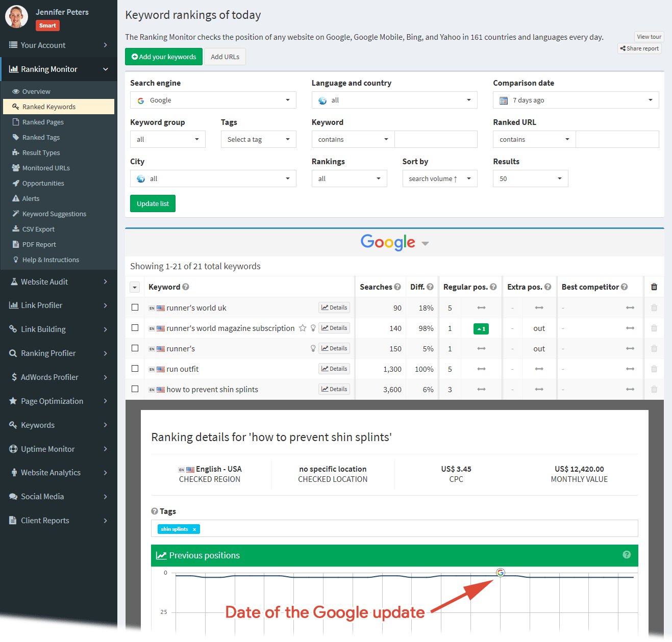Check the how to prevent shin splints row
Viewport: 672px width, 642px height.
[135, 389]
